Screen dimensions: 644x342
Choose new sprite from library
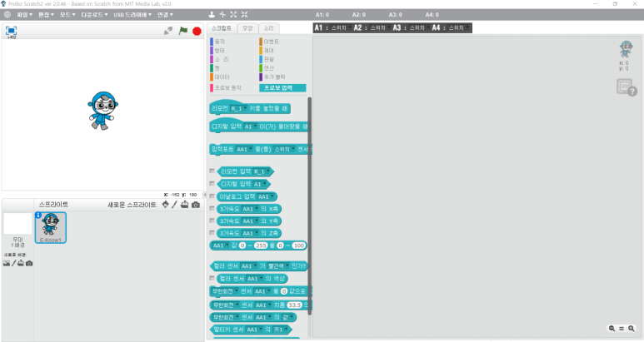[165, 204]
